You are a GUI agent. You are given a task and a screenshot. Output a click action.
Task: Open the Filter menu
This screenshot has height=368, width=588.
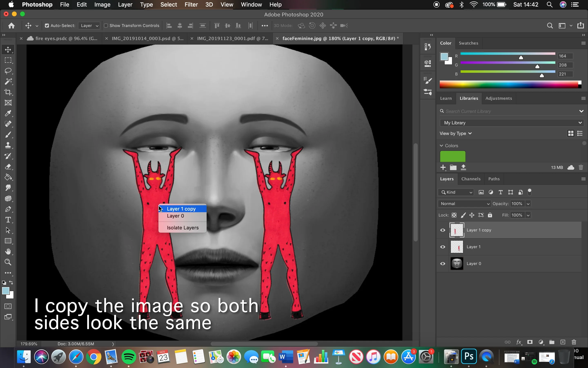coord(191,5)
